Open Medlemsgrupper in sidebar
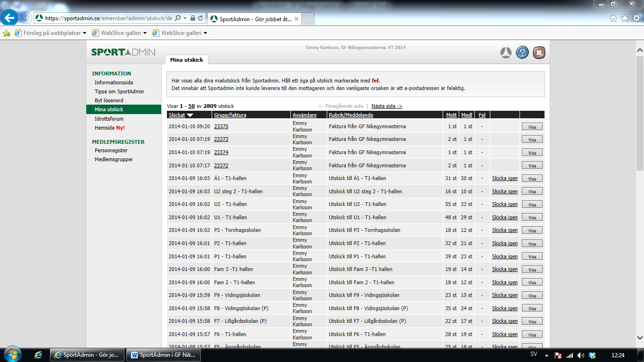 click(114, 159)
